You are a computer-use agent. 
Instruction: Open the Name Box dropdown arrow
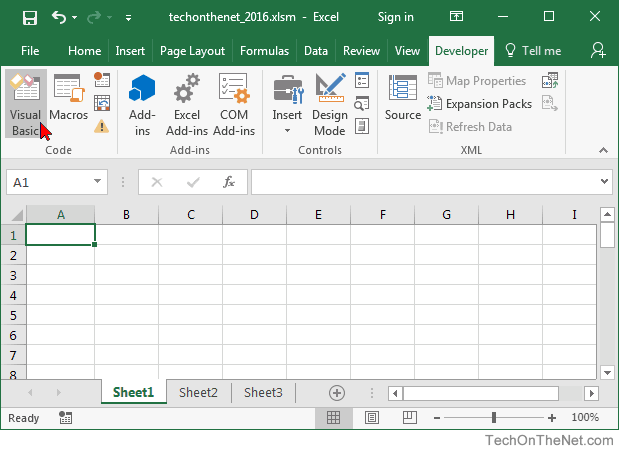(98, 182)
